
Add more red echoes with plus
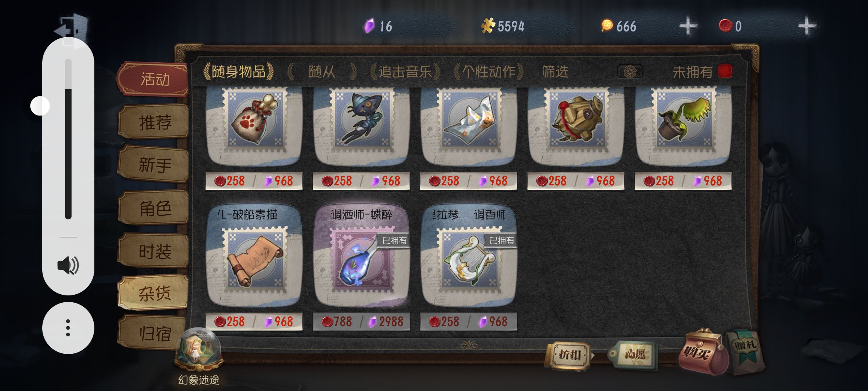tap(807, 26)
